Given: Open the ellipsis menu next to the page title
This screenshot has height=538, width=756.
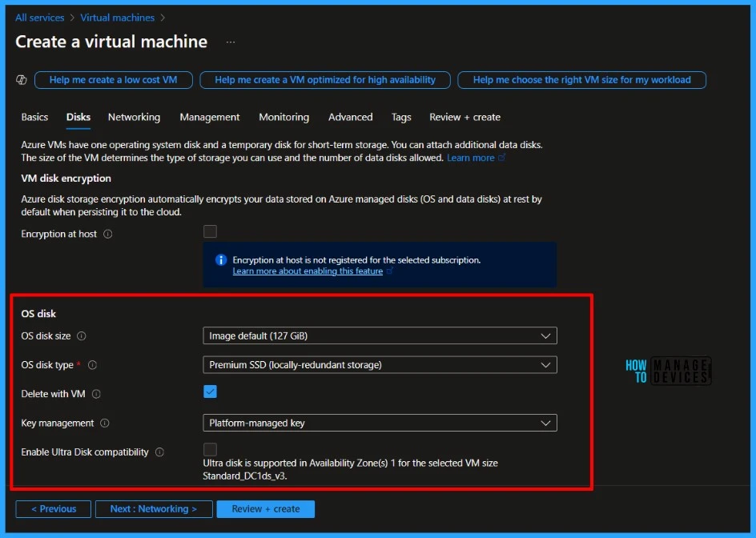Looking at the screenshot, I should (231, 42).
